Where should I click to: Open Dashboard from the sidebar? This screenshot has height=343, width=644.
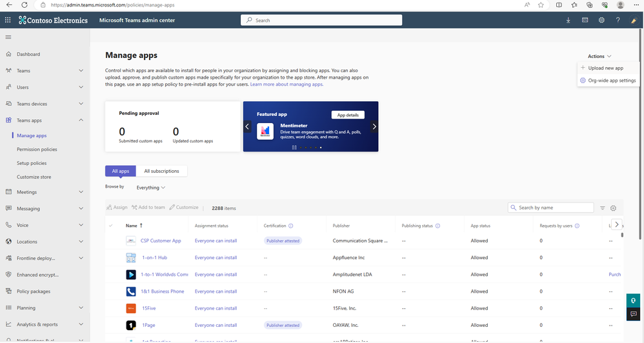[x=28, y=54]
